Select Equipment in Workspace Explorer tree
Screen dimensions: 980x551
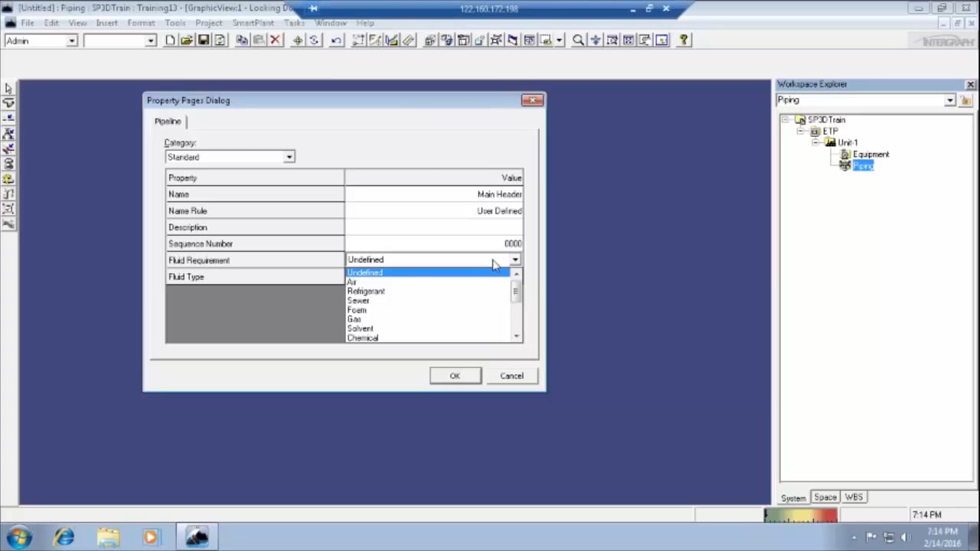[x=871, y=155]
